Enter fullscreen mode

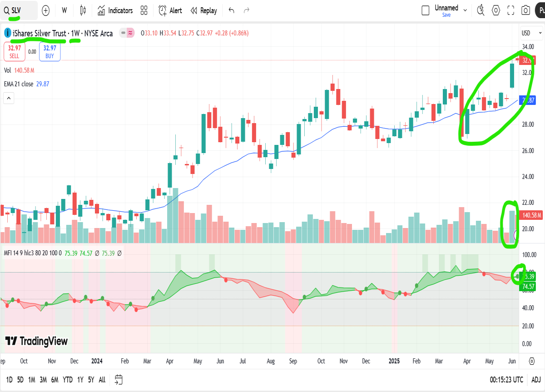(511, 10)
